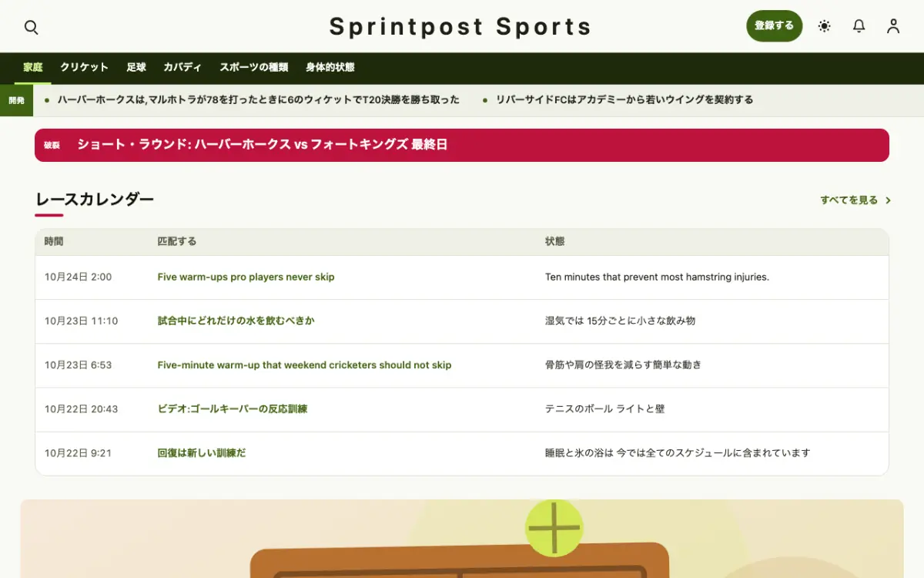Click the 10月23日 6:53 time cell
This screenshot has height=578, width=924.
point(79,365)
